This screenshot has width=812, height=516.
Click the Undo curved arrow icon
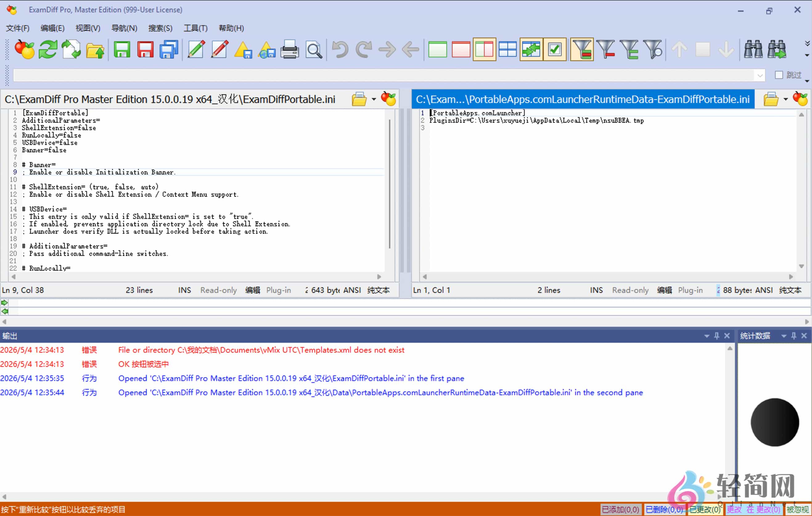340,50
